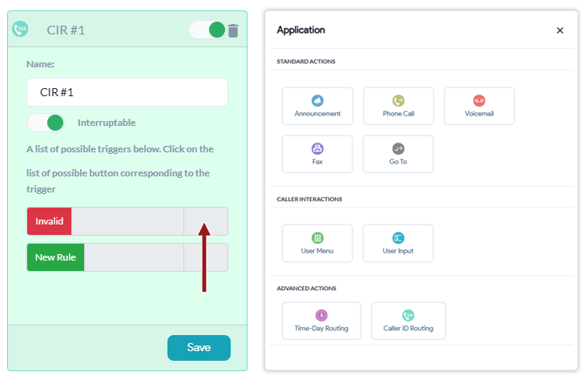Disable the Interruptable switch
This screenshot has width=588, height=384.
[x=46, y=123]
